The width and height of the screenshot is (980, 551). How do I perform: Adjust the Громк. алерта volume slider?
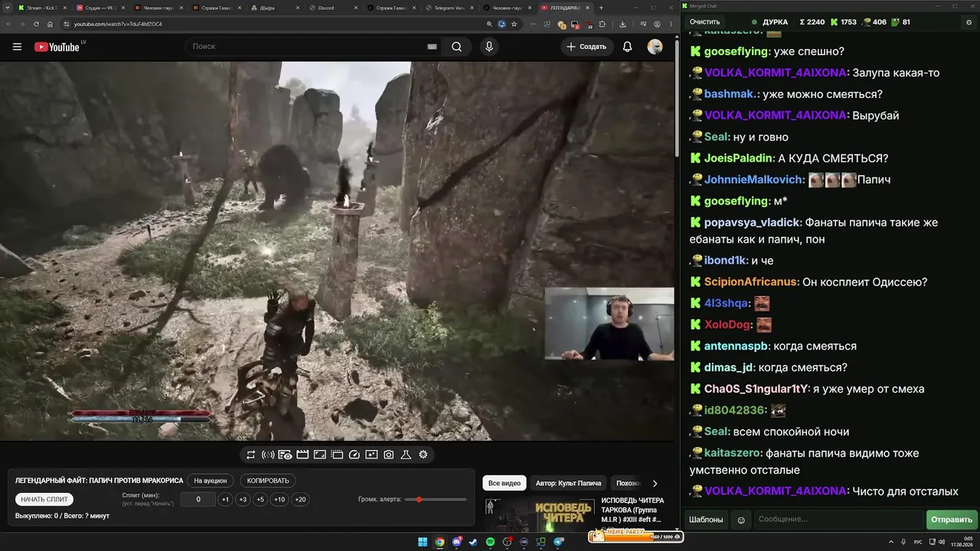436,500
